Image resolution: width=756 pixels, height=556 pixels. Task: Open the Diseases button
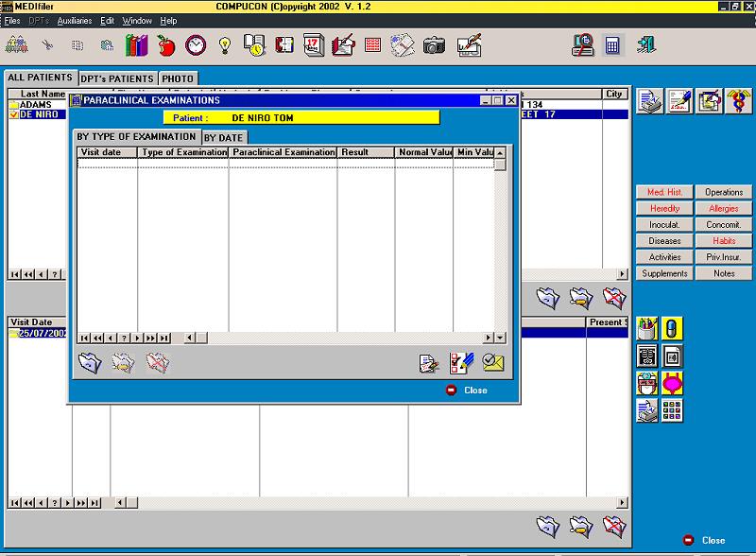pos(664,241)
